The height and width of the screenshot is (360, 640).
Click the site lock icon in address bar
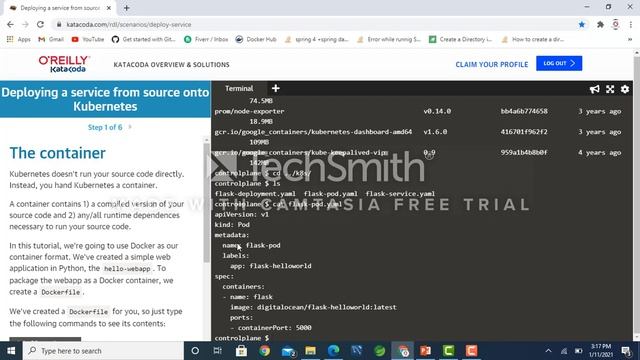coord(59,24)
